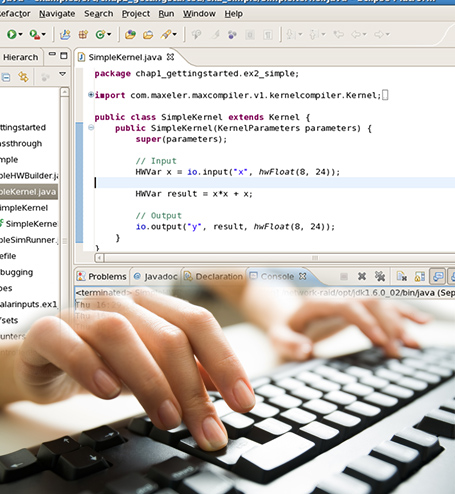The height and width of the screenshot is (494, 455).
Task: Open the Run menu
Action: (166, 14)
